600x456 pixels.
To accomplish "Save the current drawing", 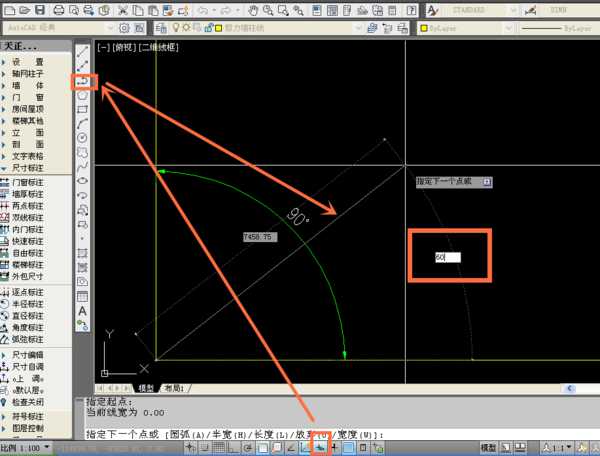I will 40,10.
